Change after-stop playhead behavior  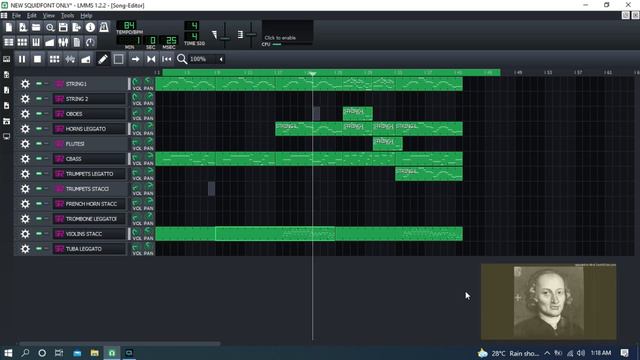167,59
